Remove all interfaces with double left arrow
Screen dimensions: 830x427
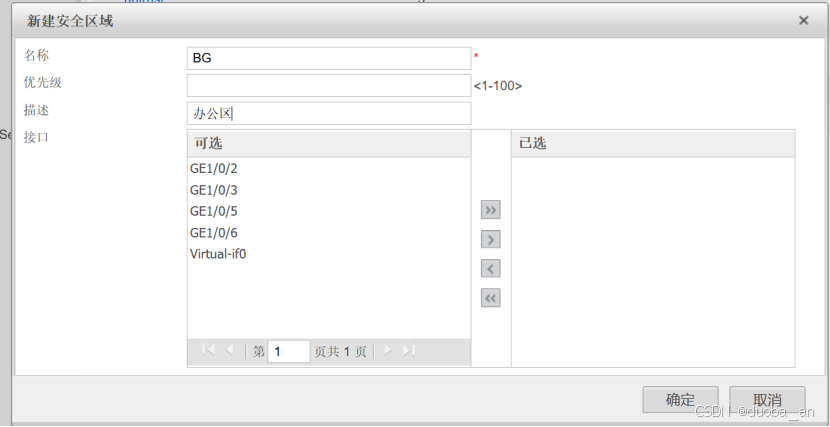click(x=490, y=298)
